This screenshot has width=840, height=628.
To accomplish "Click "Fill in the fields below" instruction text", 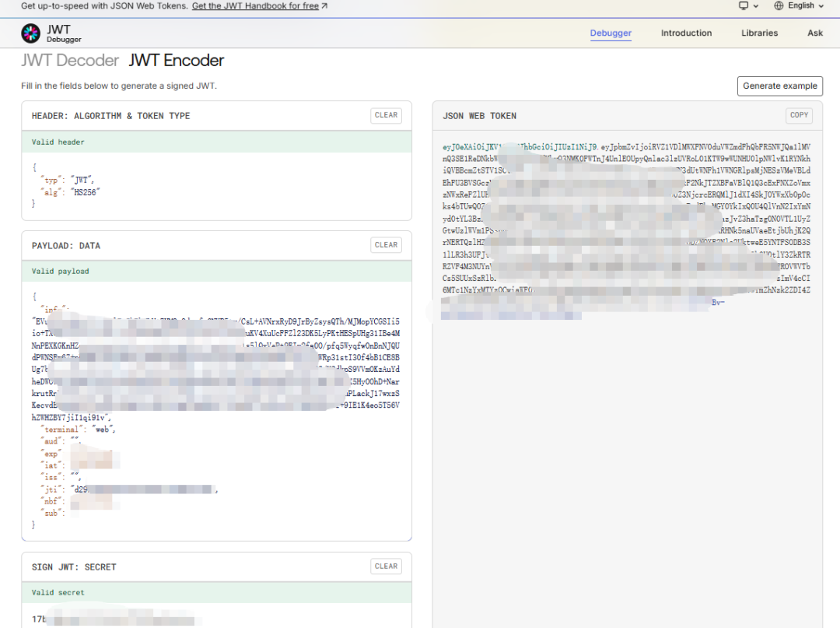I will coord(119,86).
